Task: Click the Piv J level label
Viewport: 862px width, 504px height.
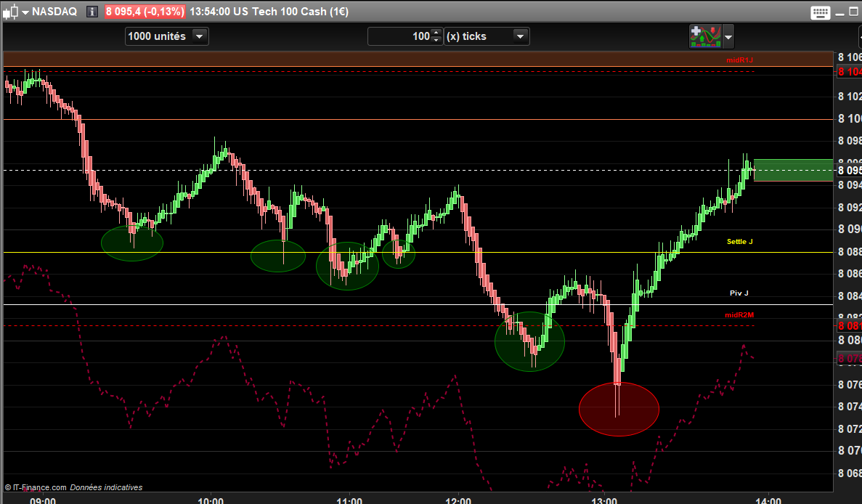Action: [739, 293]
